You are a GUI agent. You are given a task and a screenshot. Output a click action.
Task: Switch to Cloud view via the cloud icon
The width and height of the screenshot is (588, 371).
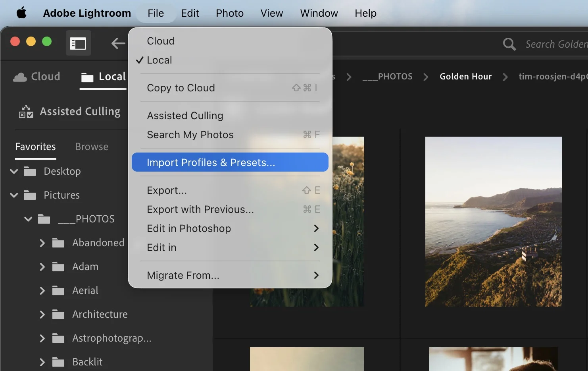19,76
